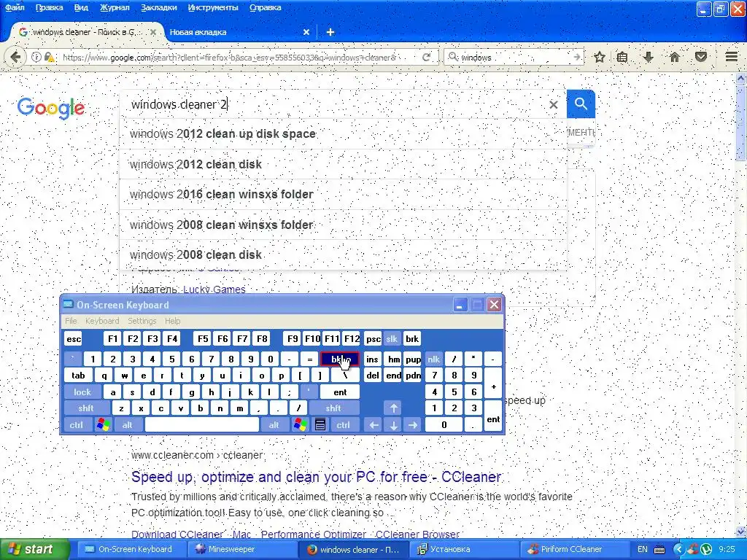Image resolution: width=747 pixels, height=560 pixels.
Task: Click the bksp key on On-Screen Keyboard
Action: click(x=340, y=359)
